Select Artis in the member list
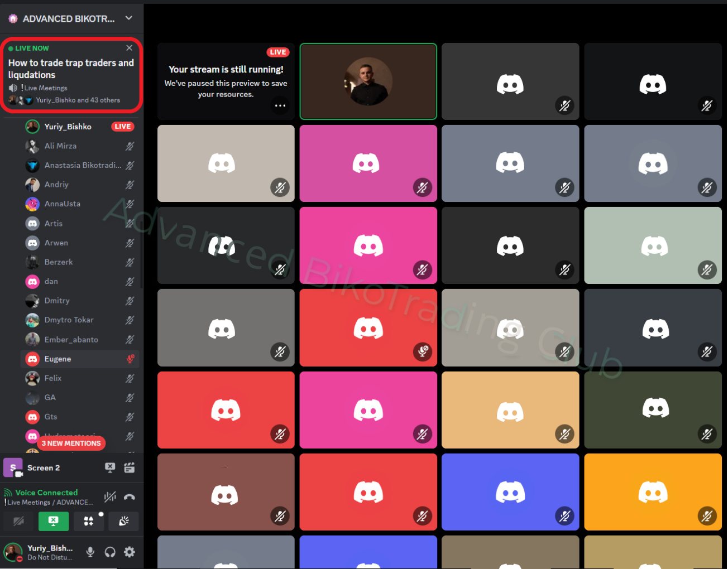Viewport: 728px width, 569px height. [x=79, y=223]
